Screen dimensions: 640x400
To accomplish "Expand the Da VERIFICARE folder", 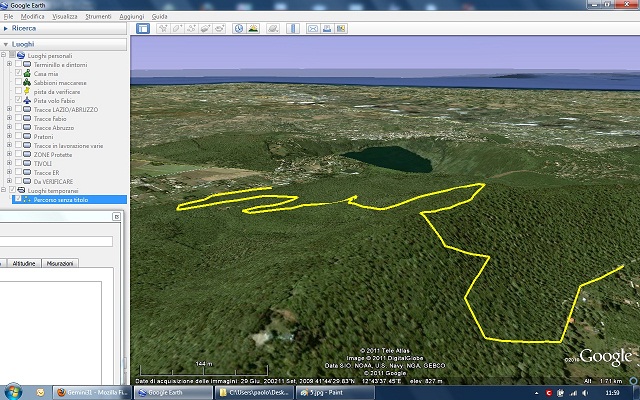I will point(9,181).
